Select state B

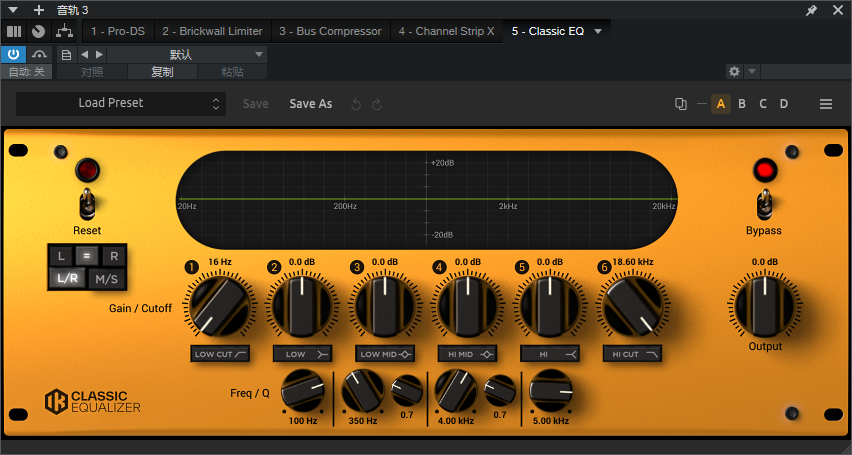pos(742,104)
